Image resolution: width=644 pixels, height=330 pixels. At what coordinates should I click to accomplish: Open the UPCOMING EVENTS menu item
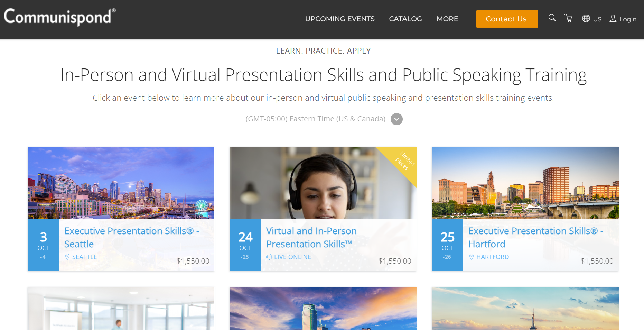pyautogui.click(x=340, y=19)
